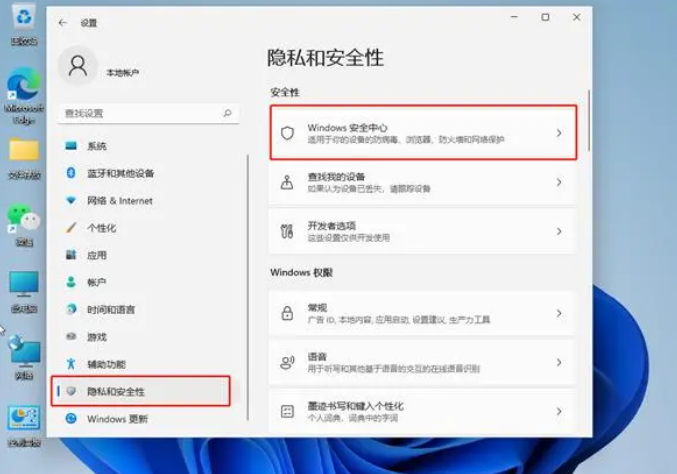Open the 应用 category
Viewport: 677px width, 474px height.
[147, 255]
